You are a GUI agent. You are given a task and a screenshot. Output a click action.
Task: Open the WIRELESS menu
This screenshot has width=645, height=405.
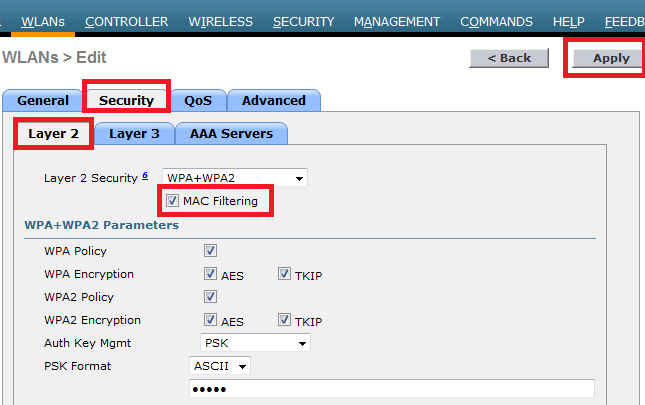pos(220,21)
